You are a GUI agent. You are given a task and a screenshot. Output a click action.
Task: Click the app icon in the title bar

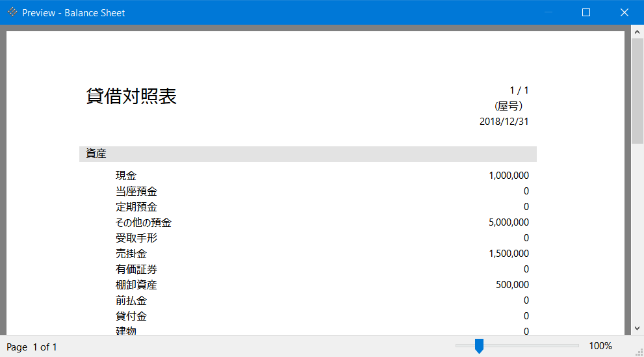tap(12, 12)
